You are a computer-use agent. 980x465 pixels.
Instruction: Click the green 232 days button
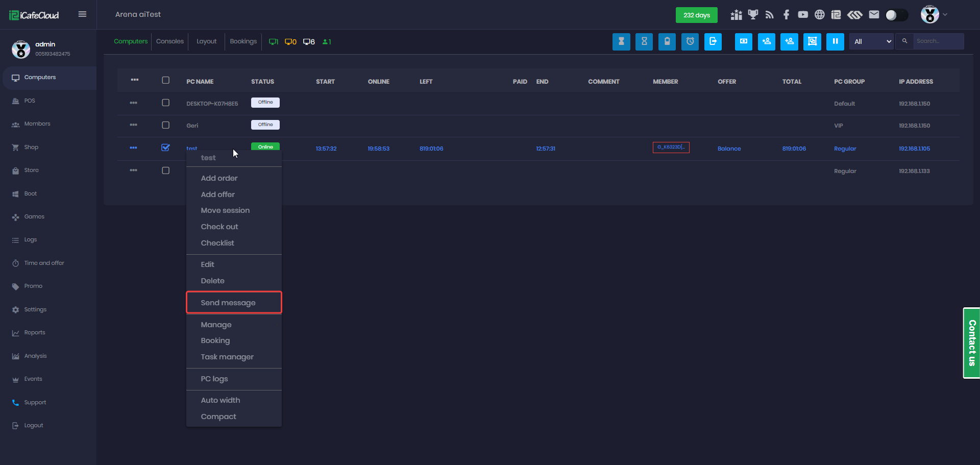point(696,15)
